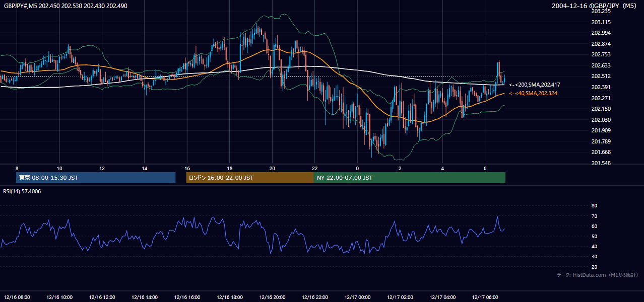The width and height of the screenshot is (644, 302).
Task: Click the 200 SMA 202.417 label
Action: point(535,85)
